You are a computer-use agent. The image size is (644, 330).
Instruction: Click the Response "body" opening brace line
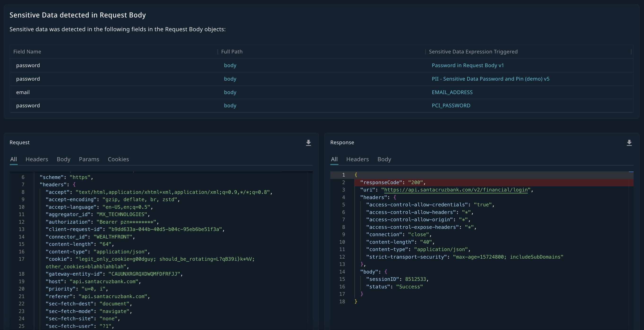point(374,272)
